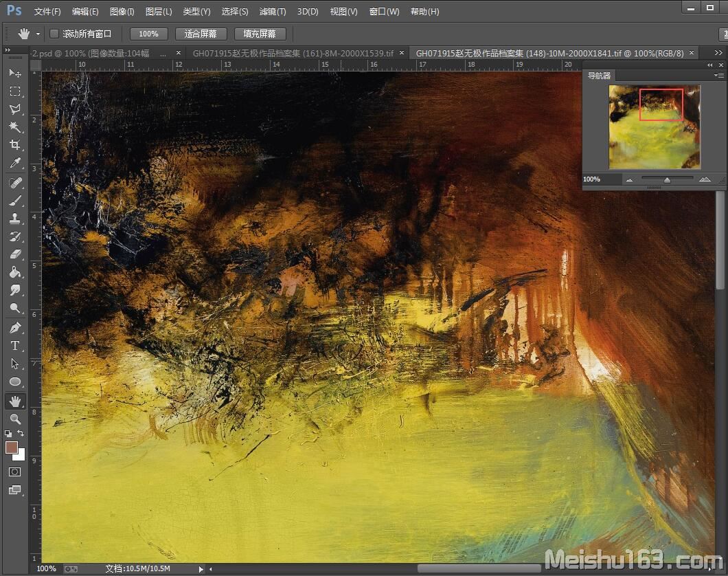Open the Navigator panel options menu
This screenshot has width=728, height=576.
click(x=718, y=75)
